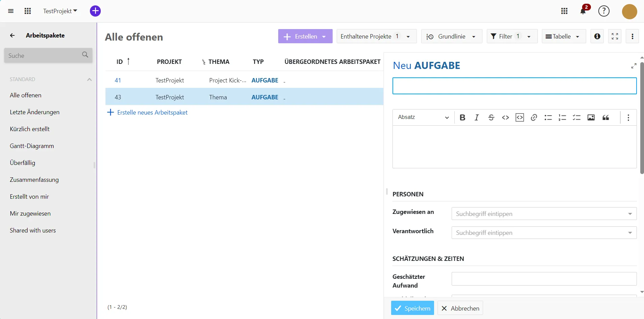Expand the Erstellen button dropdown arrow
644x319 pixels.
tap(324, 36)
